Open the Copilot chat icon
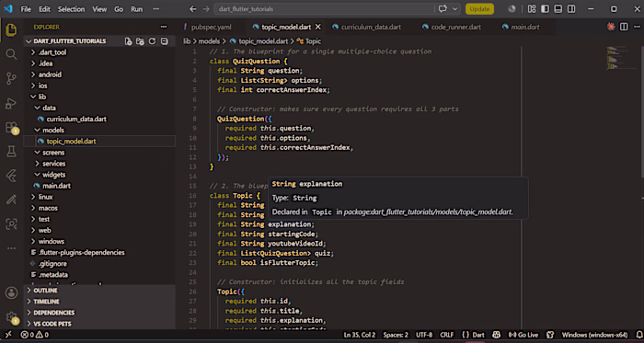644x343 pixels. click(443, 9)
